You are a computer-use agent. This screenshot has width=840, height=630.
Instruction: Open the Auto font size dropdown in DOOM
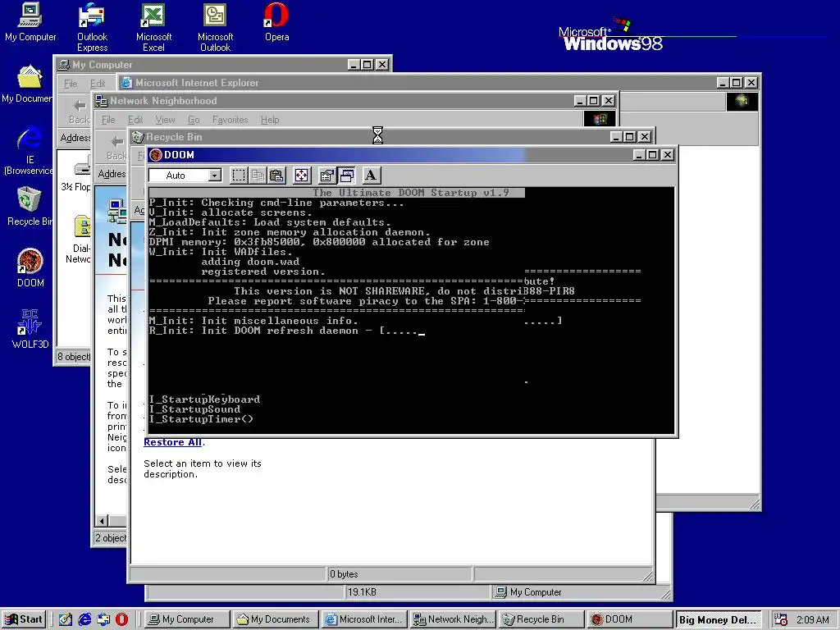click(215, 176)
